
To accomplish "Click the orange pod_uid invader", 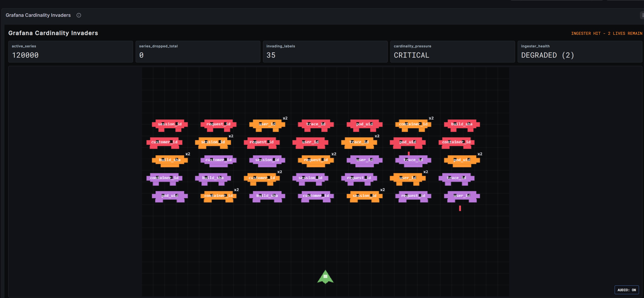I will click(x=462, y=161).
